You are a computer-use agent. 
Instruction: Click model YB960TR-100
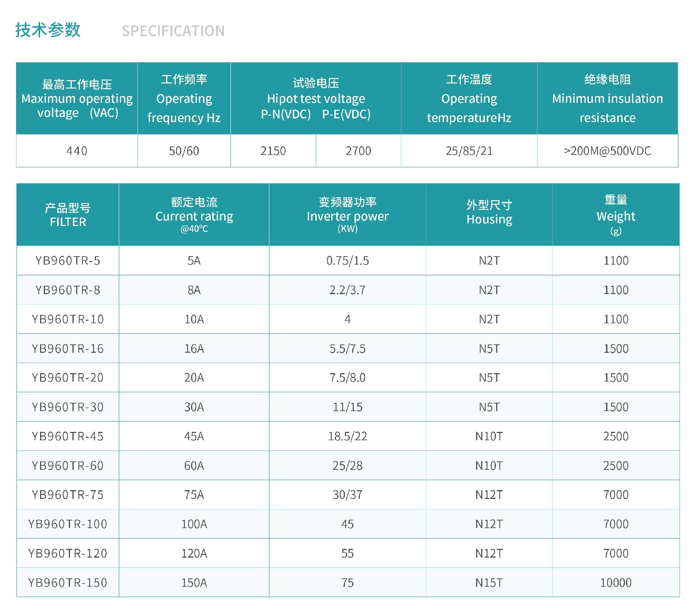tap(68, 524)
